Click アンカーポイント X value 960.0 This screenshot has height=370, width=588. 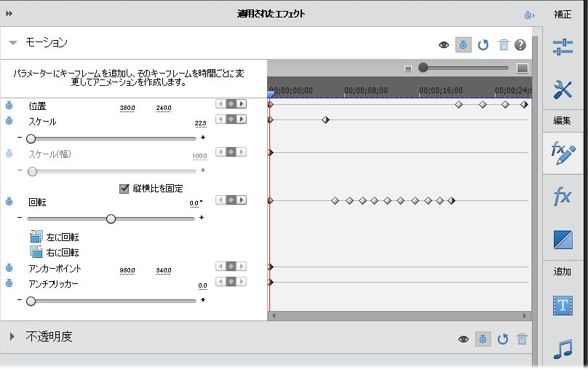click(x=127, y=270)
